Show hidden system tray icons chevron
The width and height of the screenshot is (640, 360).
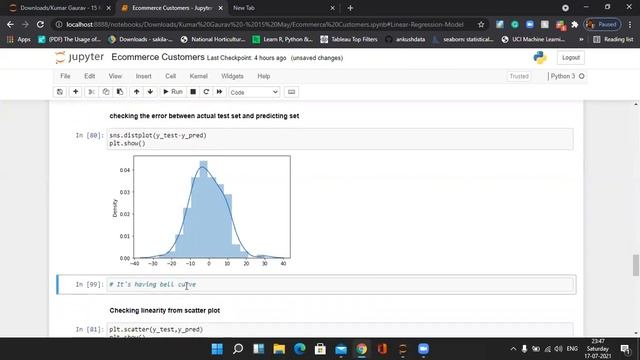tap(513, 349)
